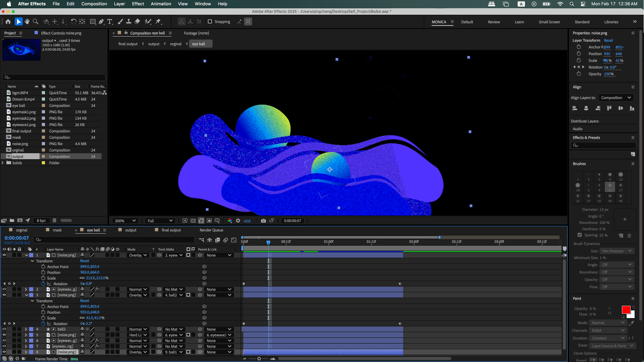Expand the Solids folder

pos(3,163)
